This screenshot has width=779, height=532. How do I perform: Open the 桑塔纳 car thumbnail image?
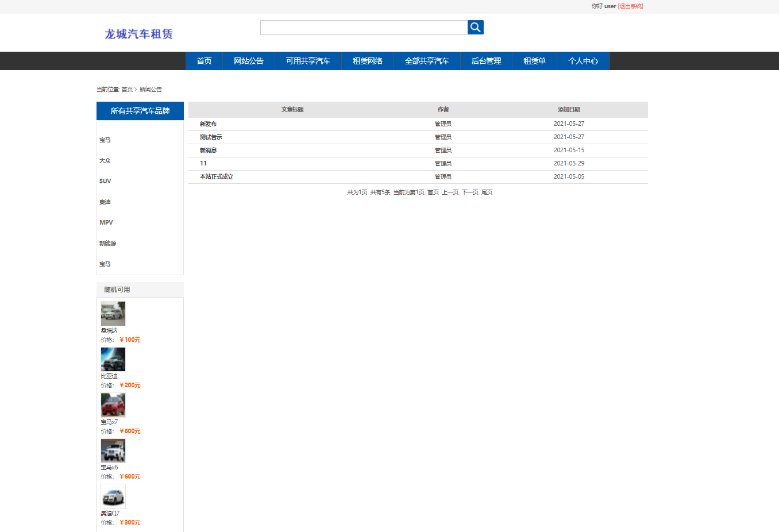tap(113, 314)
